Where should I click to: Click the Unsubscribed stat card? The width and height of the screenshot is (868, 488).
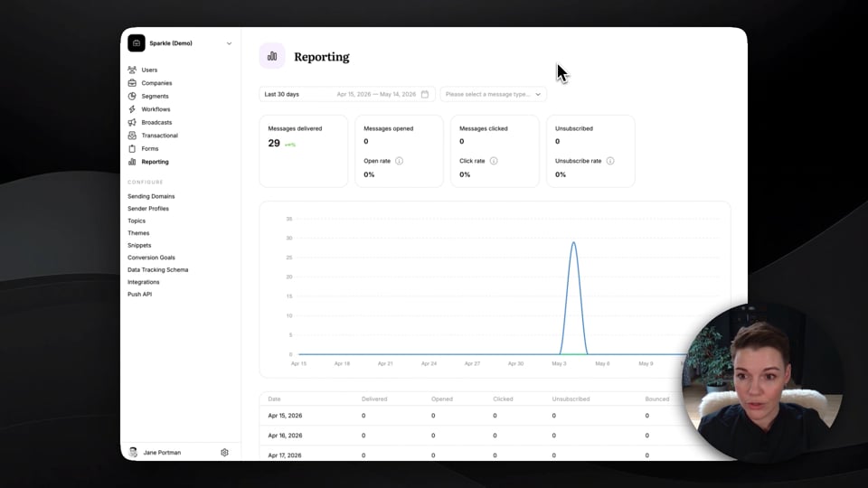pyautogui.click(x=590, y=151)
